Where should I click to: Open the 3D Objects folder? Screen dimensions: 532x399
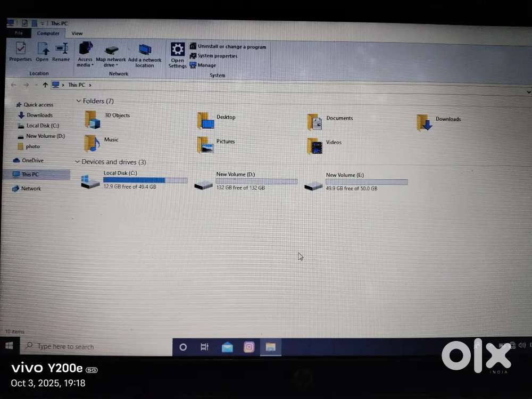click(x=93, y=119)
